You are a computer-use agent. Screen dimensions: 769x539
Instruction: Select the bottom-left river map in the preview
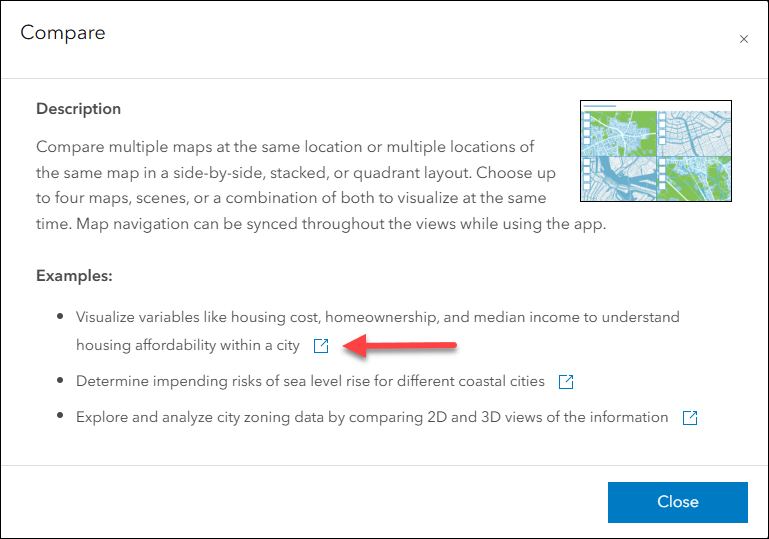point(618,176)
